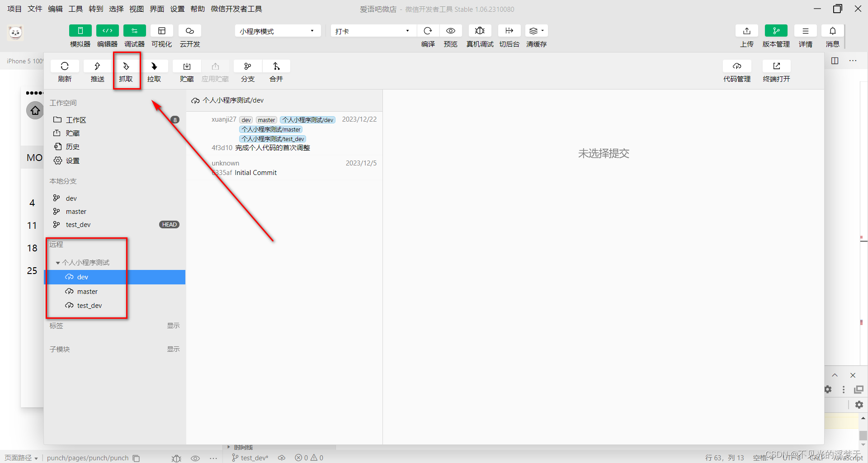Open the 消息 notification bell

pyautogui.click(x=832, y=31)
